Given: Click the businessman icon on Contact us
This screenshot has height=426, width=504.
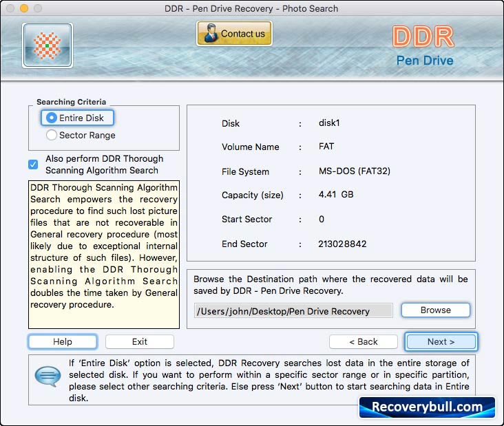Looking at the screenshot, I should click(x=211, y=34).
